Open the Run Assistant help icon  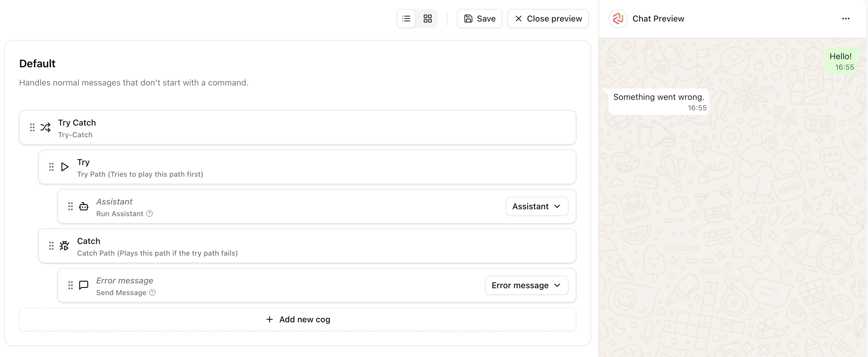pos(149,213)
